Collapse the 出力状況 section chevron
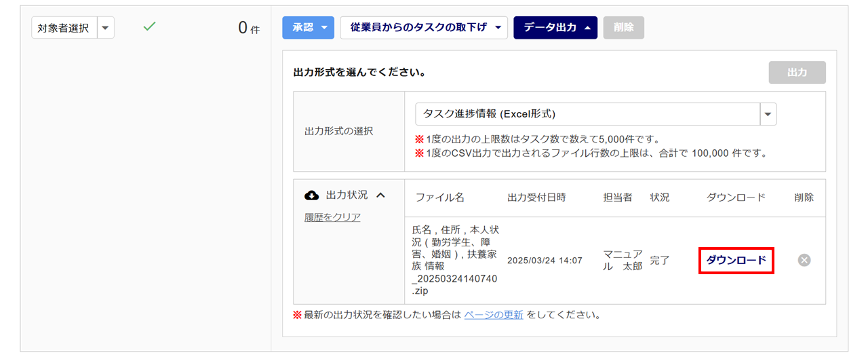Image resolution: width=868 pixels, height=357 pixels. [x=380, y=195]
